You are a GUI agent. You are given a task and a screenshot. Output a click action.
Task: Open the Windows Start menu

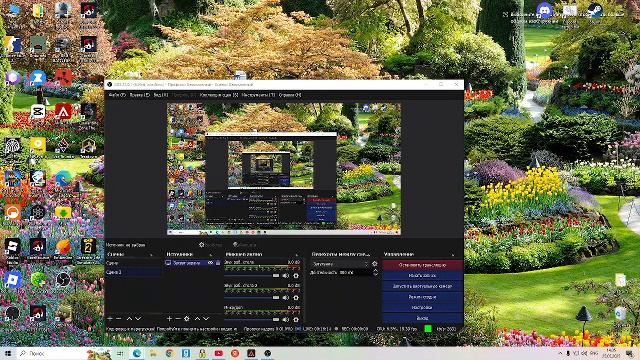(x=8, y=353)
